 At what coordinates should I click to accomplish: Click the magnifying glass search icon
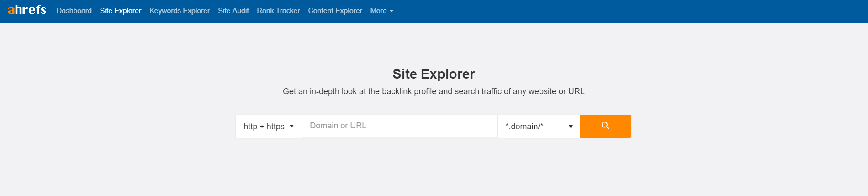coord(605,126)
